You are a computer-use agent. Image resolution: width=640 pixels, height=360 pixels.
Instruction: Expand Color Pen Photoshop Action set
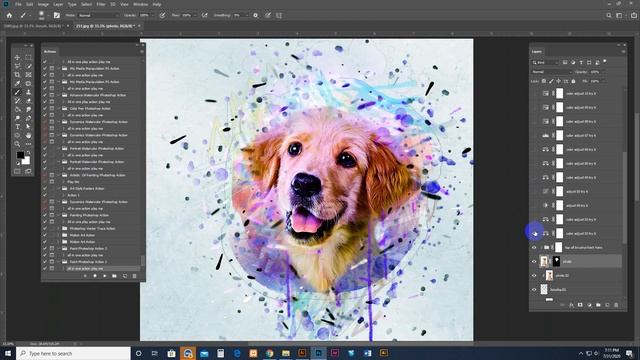coord(59,109)
